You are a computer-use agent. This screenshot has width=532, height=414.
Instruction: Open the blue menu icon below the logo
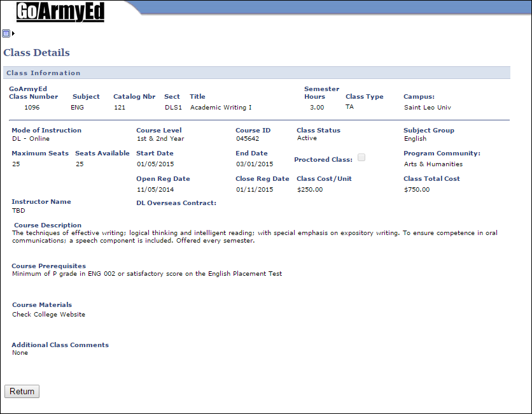6,33
